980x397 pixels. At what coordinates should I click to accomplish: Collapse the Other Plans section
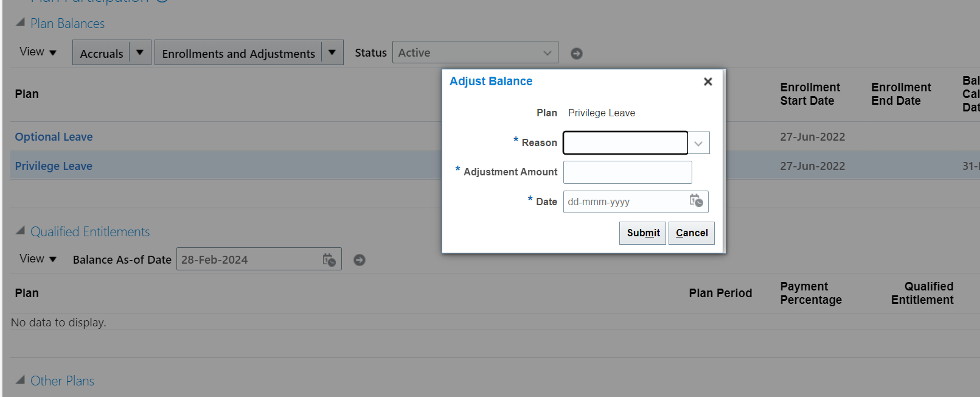(x=20, y=380)
